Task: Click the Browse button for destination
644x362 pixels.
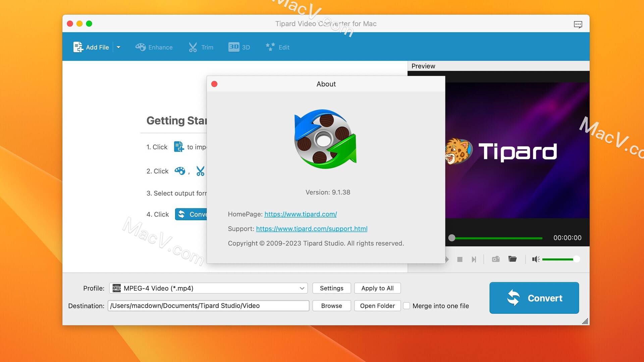Action: tap(331, 305)
